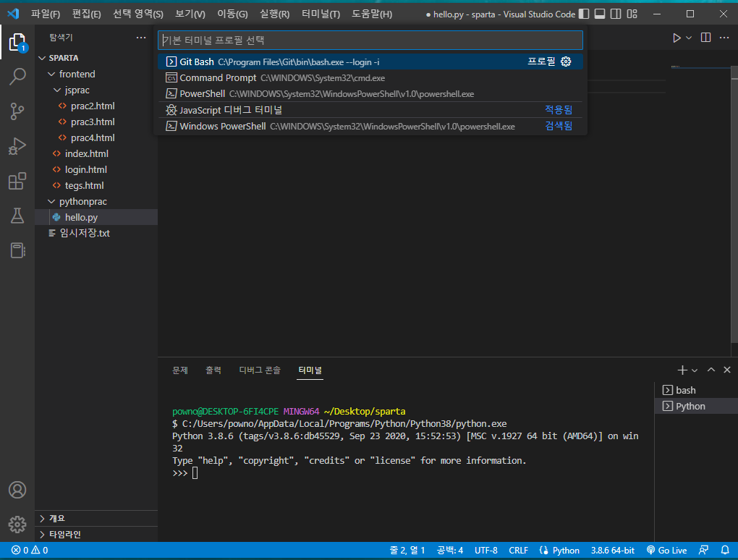Maximize panel size with caret icon
738x560 pixels.
(x=711, y=370)
